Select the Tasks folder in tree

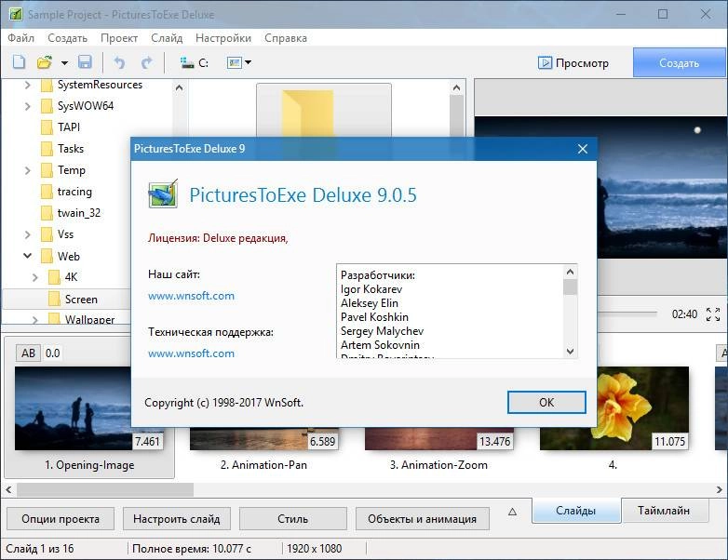pos(71,149)
